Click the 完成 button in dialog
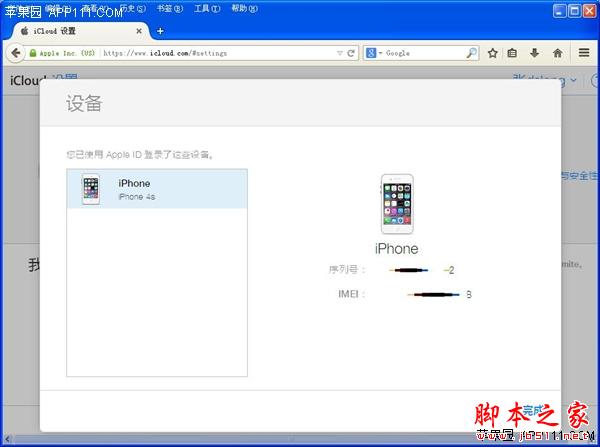 coord(533,411)
